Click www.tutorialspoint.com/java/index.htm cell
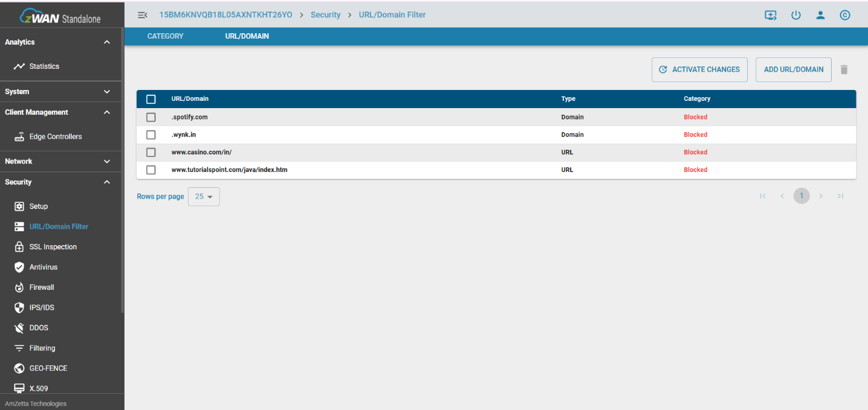 pyautogui.click(x=230, y=170)
